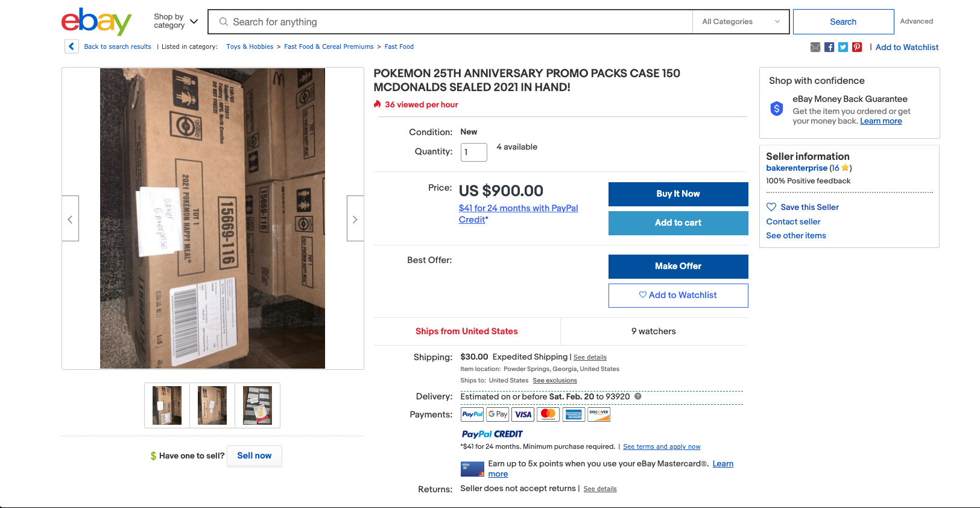Open Toys & Hobbies breadcrumb
Screen dimensions: 980x508
[250, 46]
